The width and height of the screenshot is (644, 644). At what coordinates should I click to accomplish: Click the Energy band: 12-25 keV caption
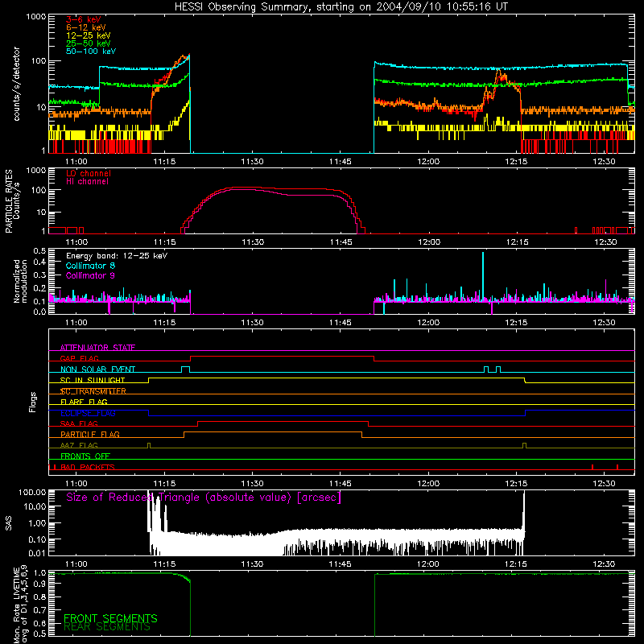117,256
